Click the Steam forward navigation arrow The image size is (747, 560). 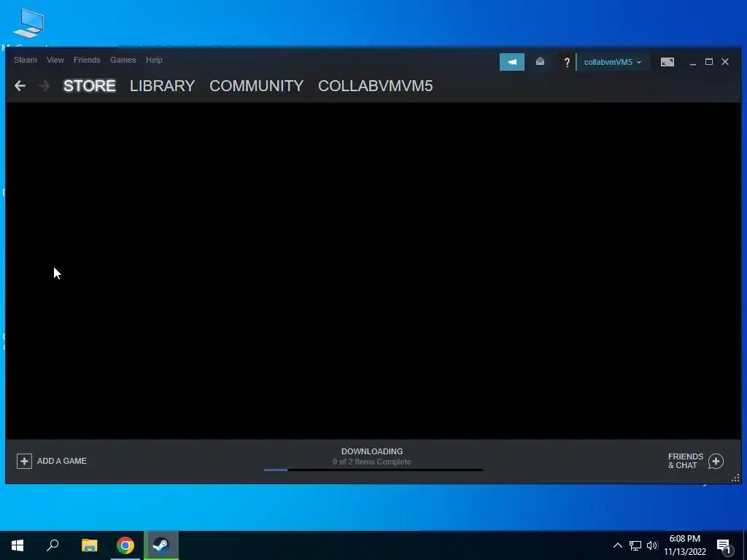coord(44,86)
